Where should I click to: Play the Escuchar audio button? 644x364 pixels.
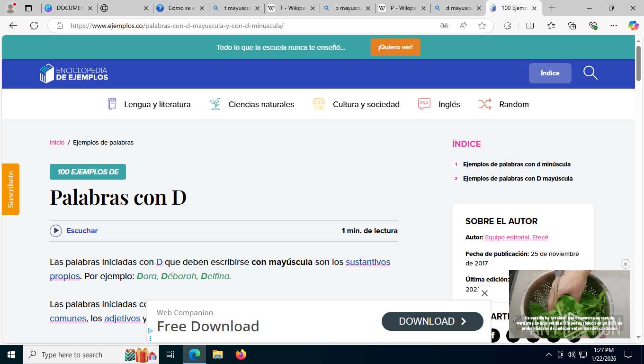(56, 231)
